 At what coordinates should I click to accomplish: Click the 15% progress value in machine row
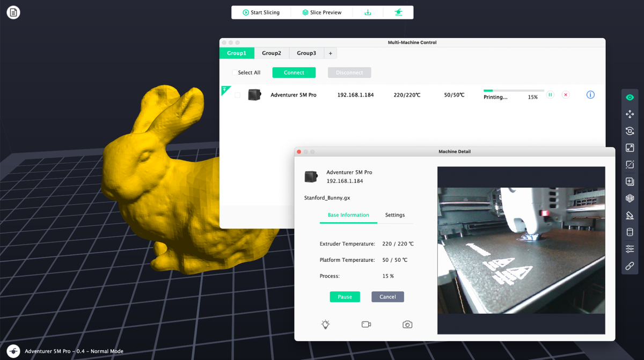point(533,98)
